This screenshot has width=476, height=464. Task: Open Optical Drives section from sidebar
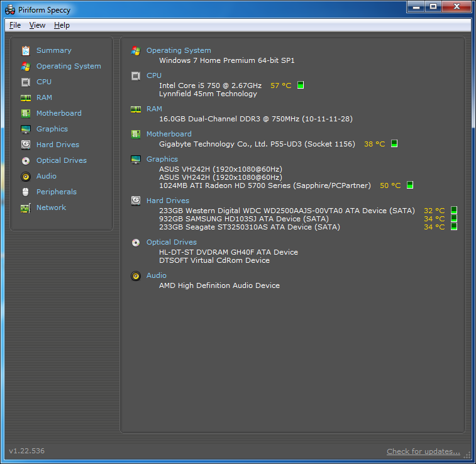coord(62,160)
